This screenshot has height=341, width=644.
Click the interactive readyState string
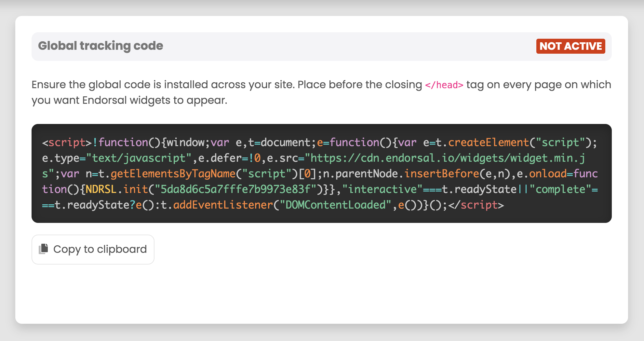(382, 189)
